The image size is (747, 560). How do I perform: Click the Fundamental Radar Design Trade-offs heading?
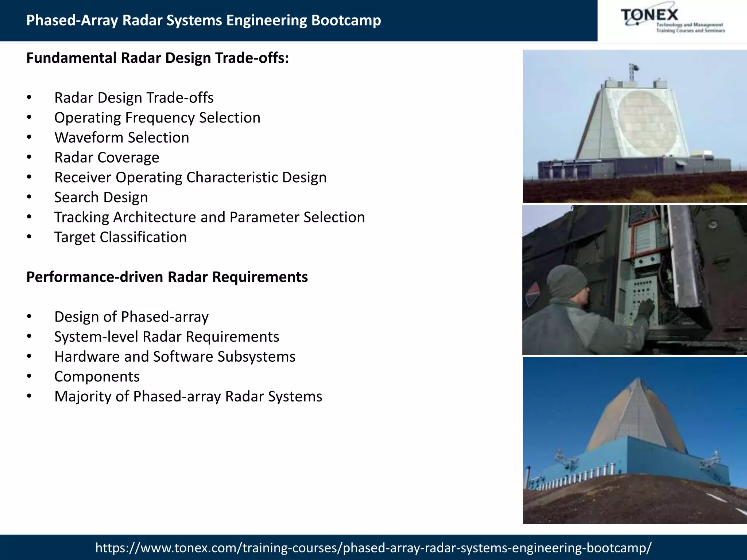pos(157,58)
